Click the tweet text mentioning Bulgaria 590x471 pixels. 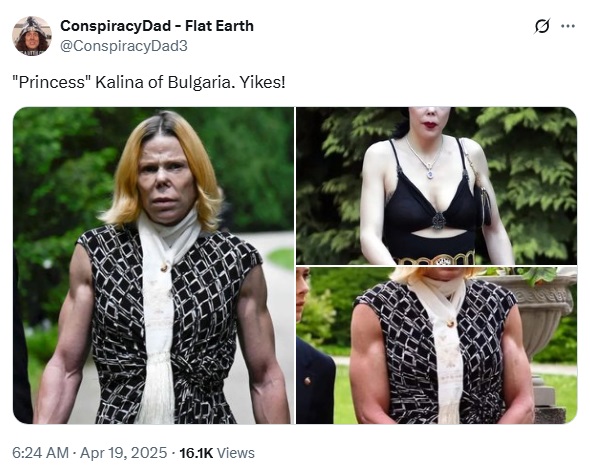tap(149, 82)
